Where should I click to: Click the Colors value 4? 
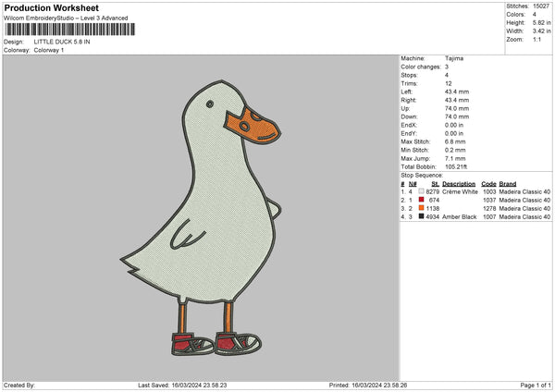click(x=535, y=15)
